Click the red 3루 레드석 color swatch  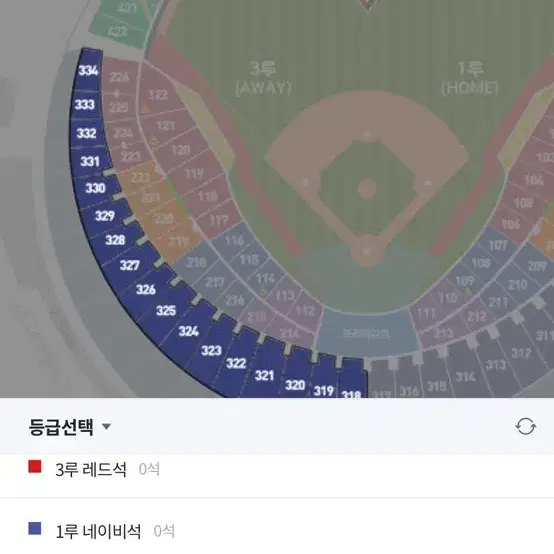[35, 466]
